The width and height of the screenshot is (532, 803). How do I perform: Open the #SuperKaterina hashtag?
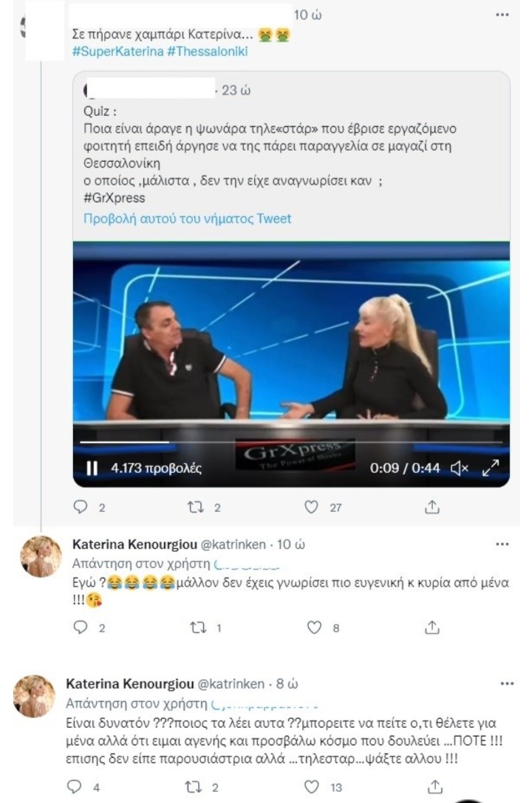point(117,51)
